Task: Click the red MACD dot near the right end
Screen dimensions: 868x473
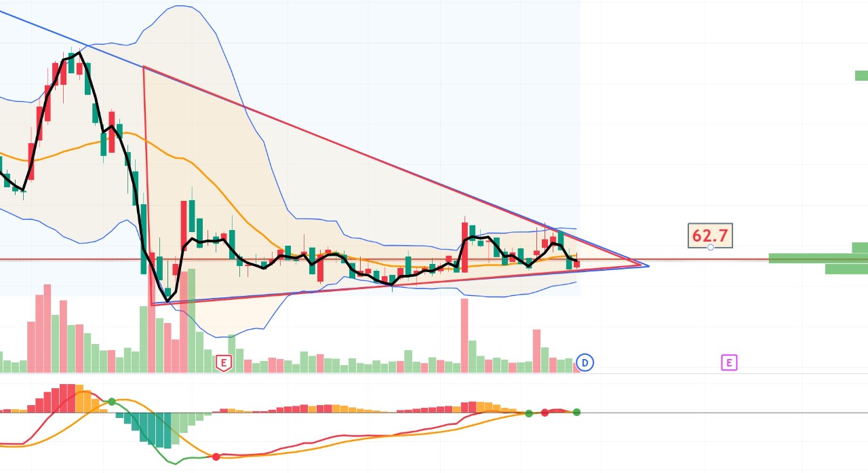Action: (x=545, y=413)
